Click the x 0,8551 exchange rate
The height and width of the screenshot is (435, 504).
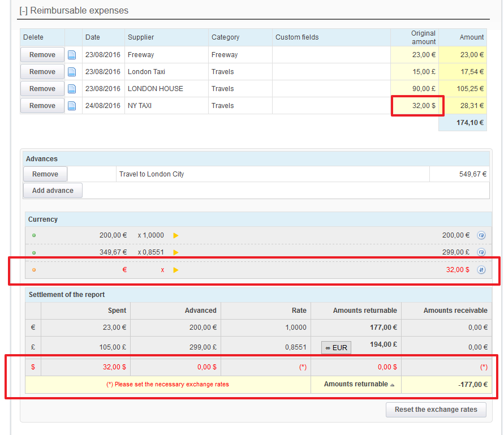pyautogui.click(x=151, y=252)
